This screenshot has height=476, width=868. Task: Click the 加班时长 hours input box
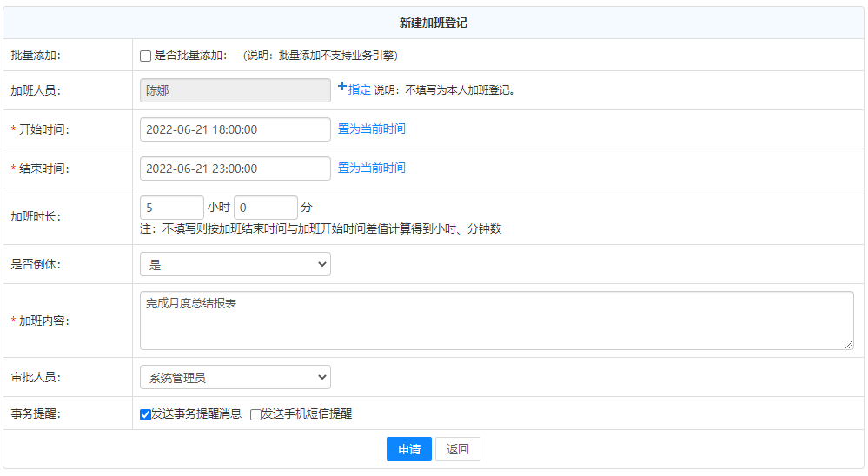point(171,208)
